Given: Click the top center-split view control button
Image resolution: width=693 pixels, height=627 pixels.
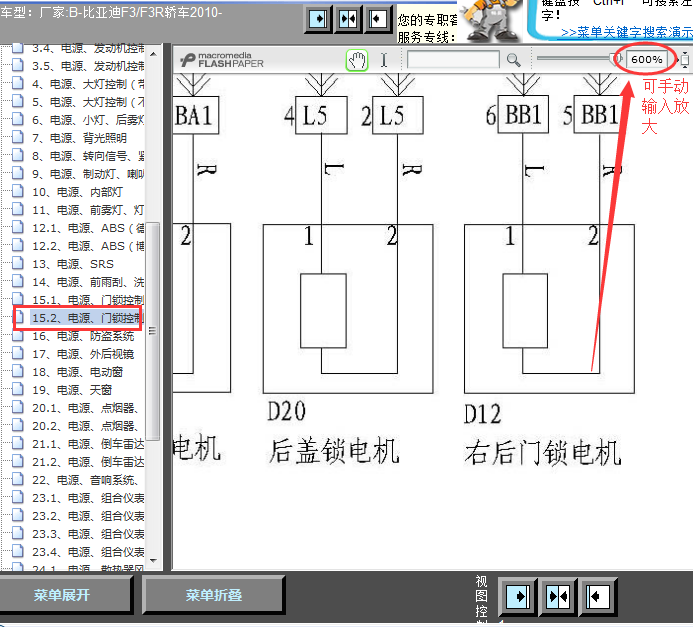Looking at the screenshot, I should [348, 19].
